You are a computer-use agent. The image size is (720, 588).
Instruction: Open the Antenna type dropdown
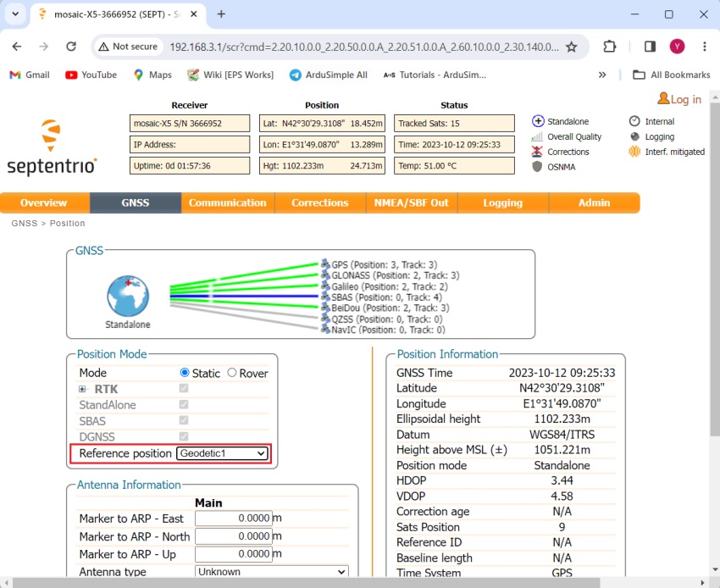pyautogui.click(x=271, y=572)
